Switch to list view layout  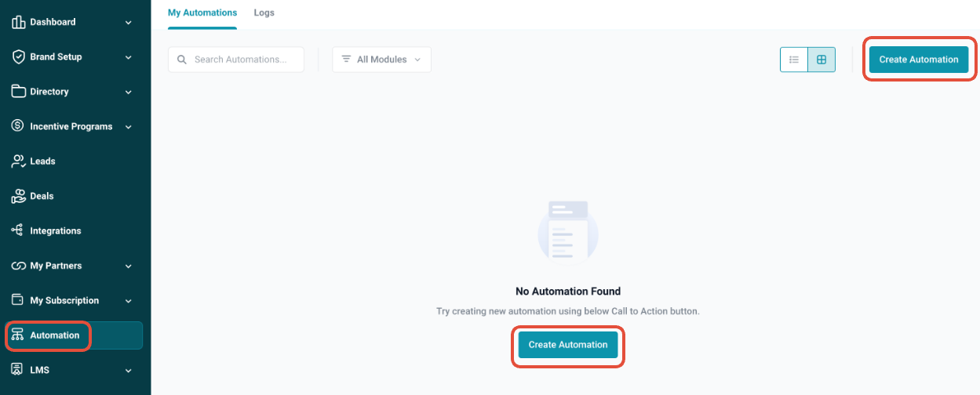pyautogui.click(x=794, y=60)
